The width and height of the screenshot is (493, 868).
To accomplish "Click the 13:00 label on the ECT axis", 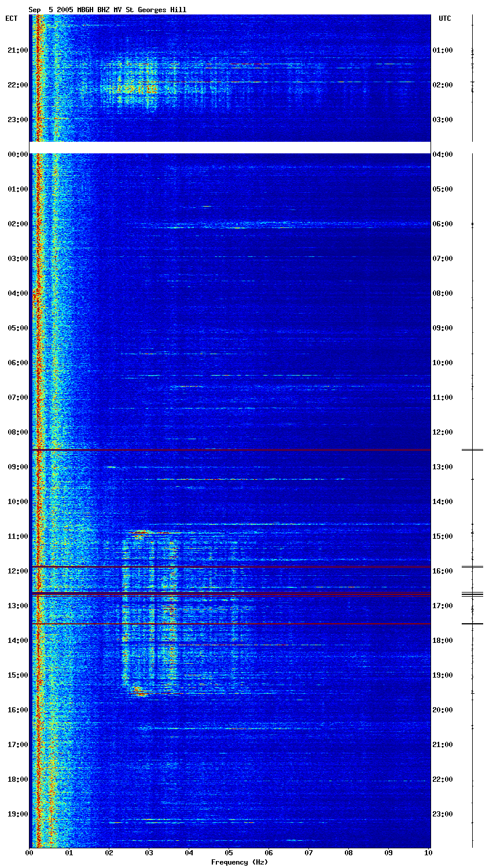I will pos(17,606).
